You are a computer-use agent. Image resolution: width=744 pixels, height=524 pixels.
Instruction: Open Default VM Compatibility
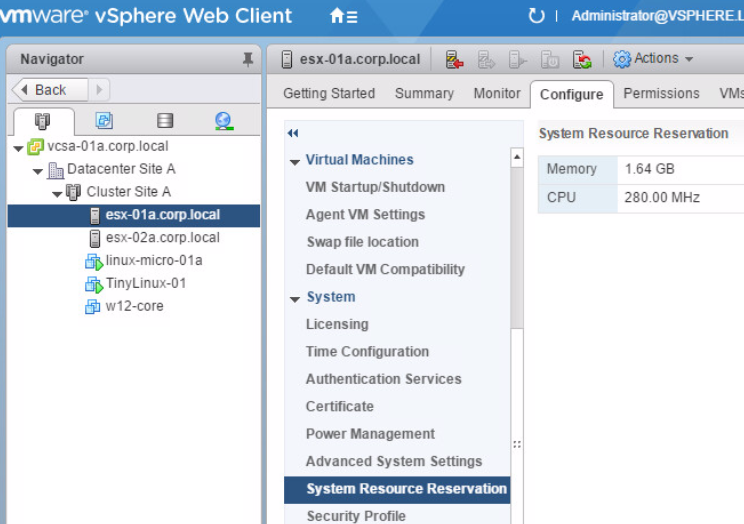pos(385,270)
